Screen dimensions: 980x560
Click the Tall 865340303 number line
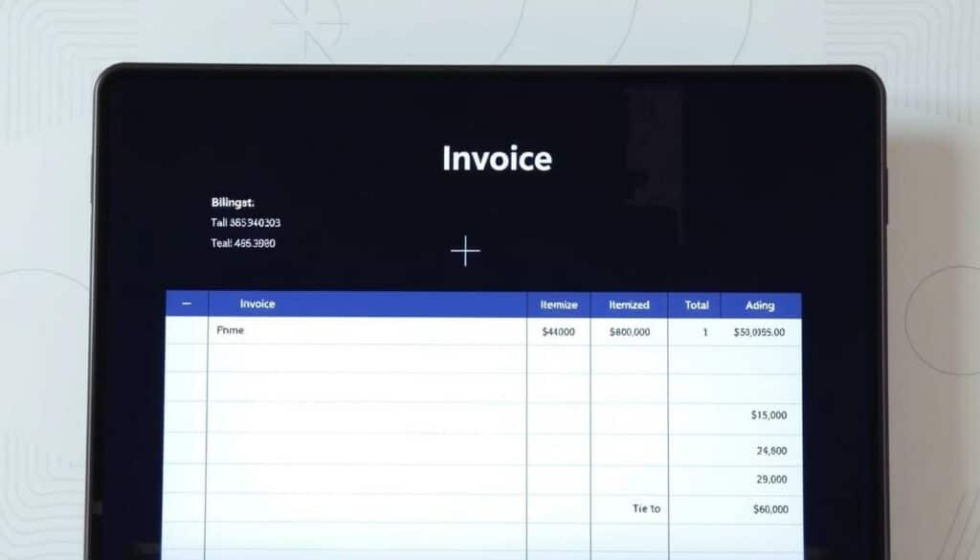pos(246,223)
